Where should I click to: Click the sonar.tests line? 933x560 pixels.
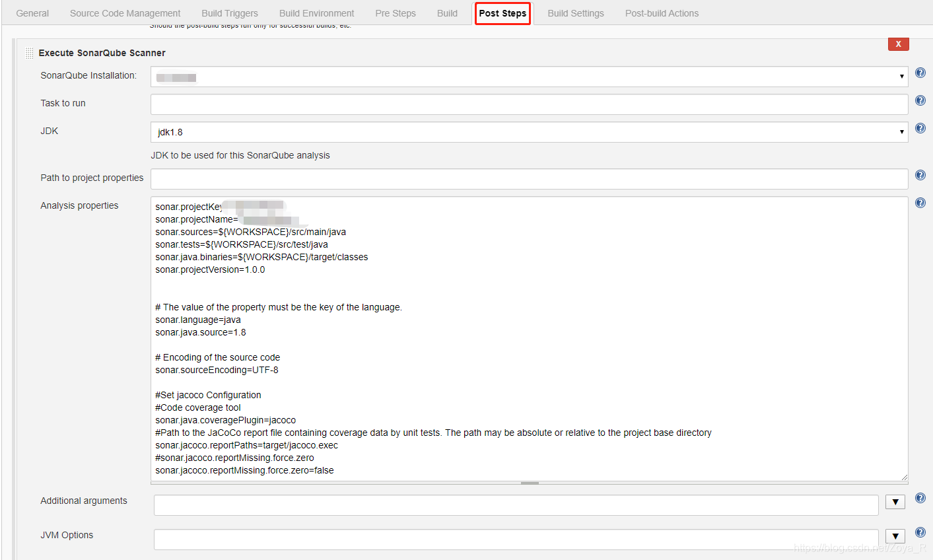pyautogui.click(x=242, y=244)
